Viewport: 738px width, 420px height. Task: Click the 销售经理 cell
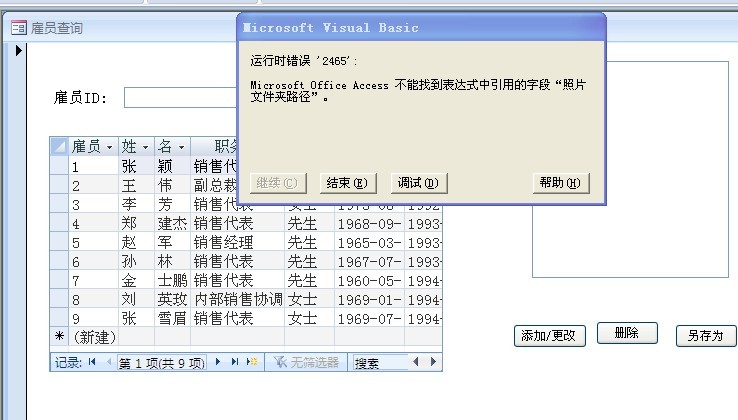pyautogui.click(x=238, y=242)
